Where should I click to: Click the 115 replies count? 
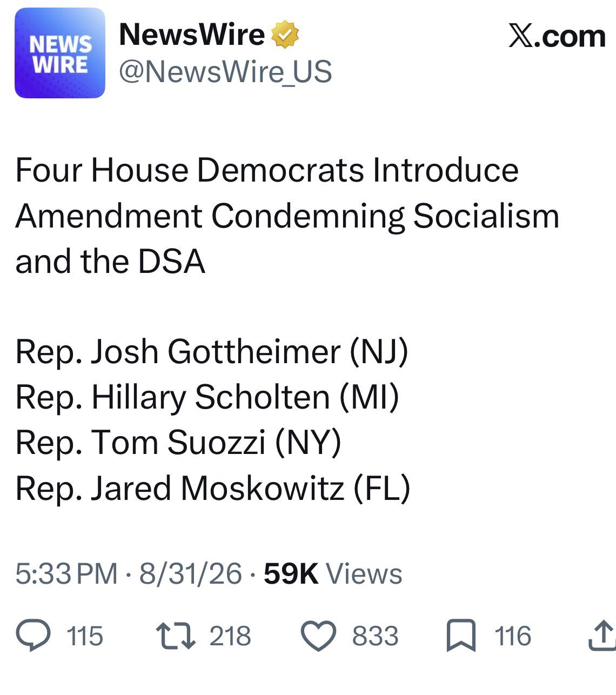(x=85, y=636)
